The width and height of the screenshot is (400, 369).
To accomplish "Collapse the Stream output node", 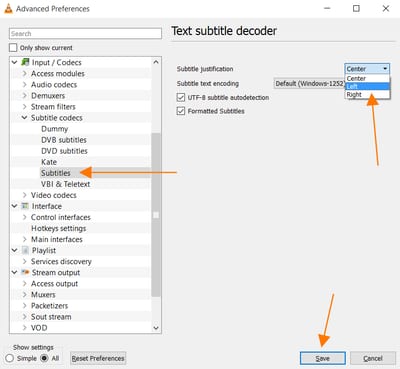I will [15, 272].
